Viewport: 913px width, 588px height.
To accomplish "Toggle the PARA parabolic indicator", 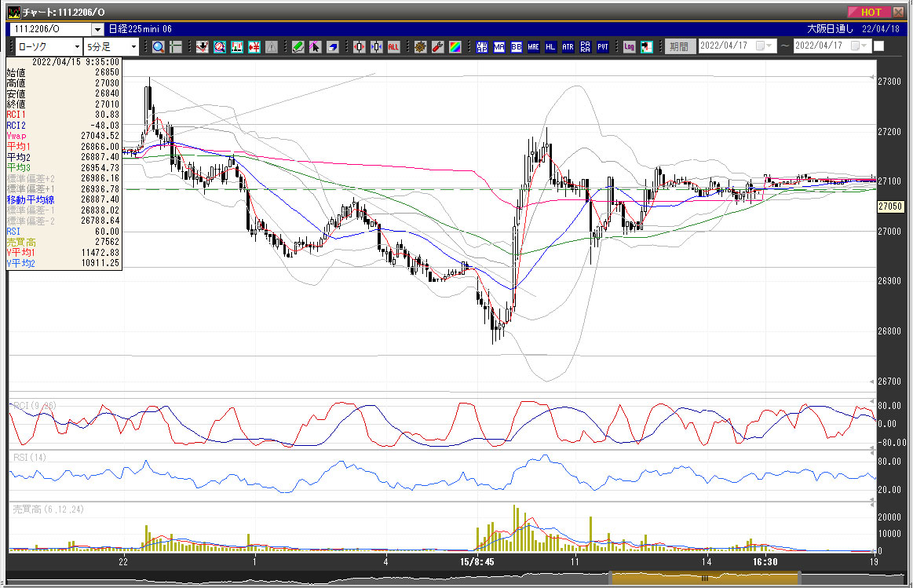I will [585, 47].
